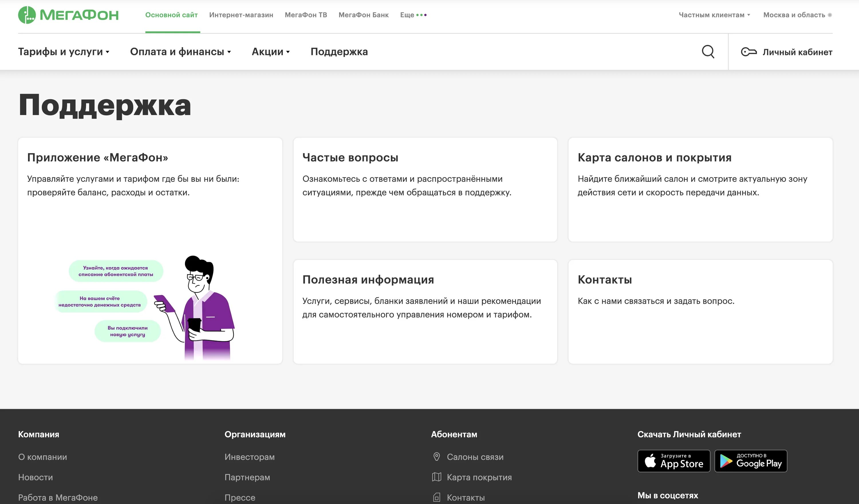859x504 pixels.
Task: Click the key icon for Личный кабинет
Action: (x=748, y=52)
